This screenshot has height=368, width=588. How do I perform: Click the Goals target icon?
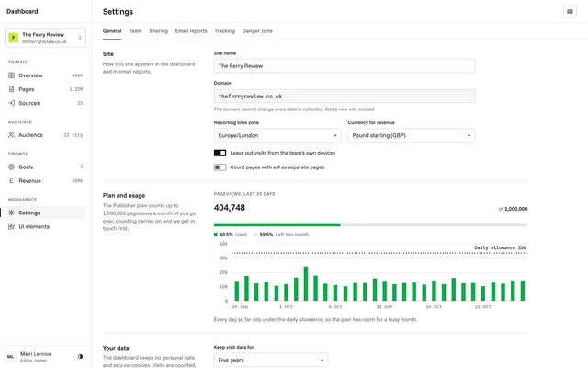click(x=11, y=167)
